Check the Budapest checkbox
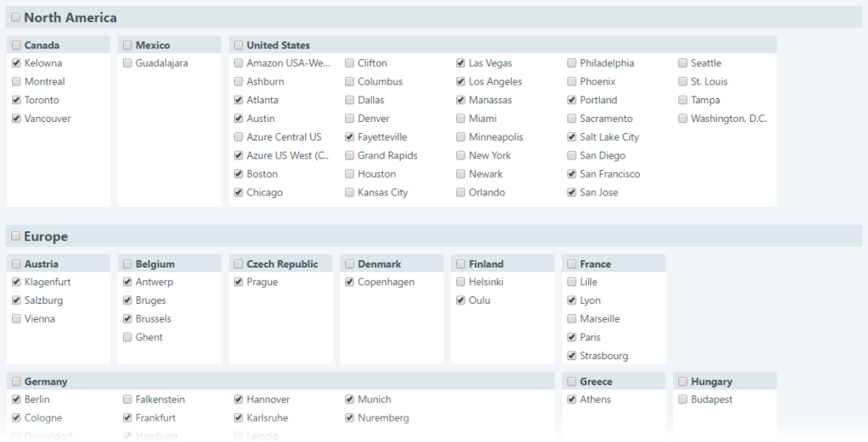 point(683,400)
